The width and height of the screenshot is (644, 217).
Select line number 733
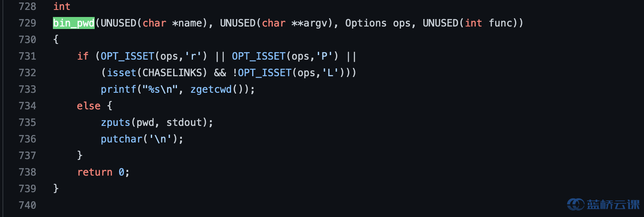pos(27,89)
